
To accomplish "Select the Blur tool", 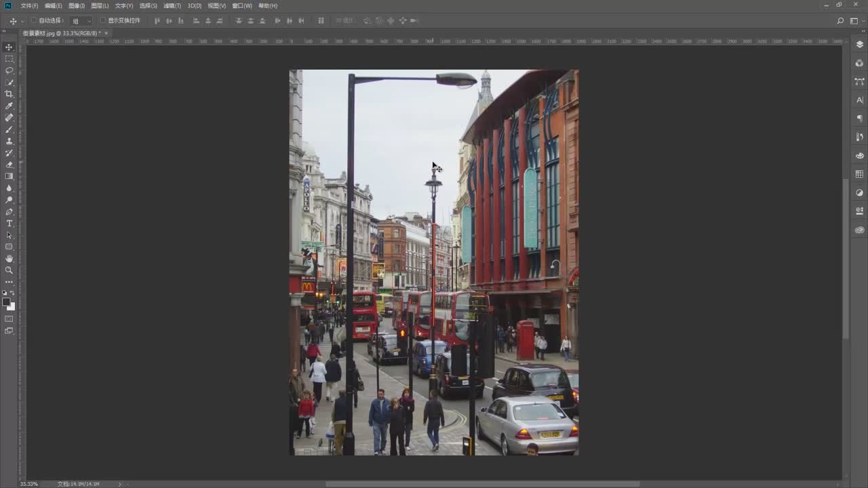I will pyautogui.click(x=9, y=188).
